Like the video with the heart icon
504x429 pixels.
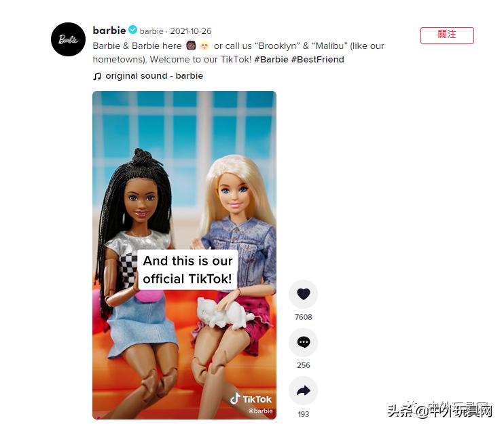tap(303, 295)
